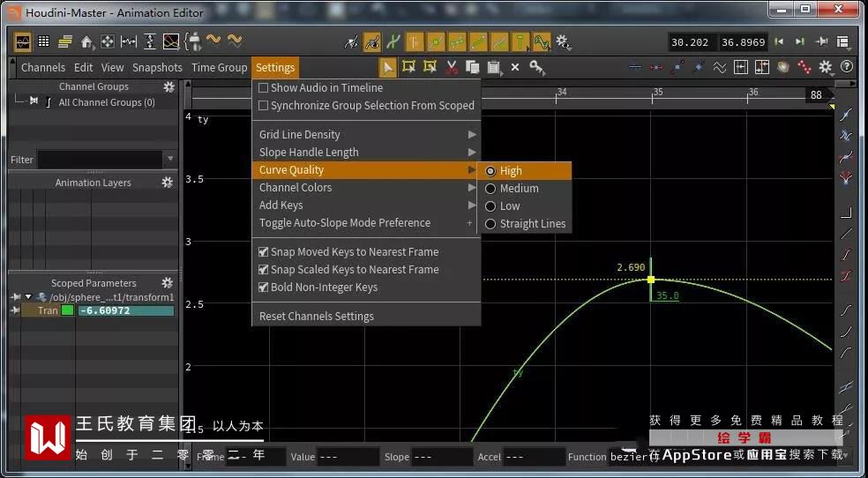Click the Scoped Parameters gear icon

[x=168, y=283]
